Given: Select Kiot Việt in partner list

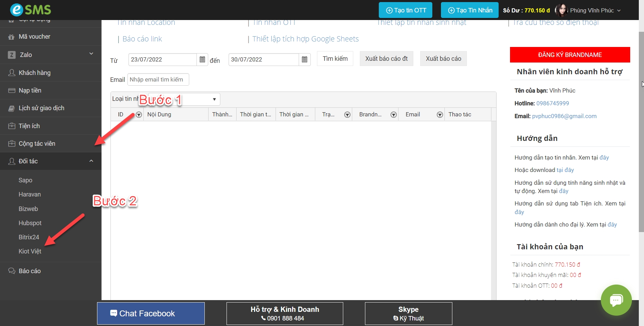Looking at the screenshot, I should 30,251.
